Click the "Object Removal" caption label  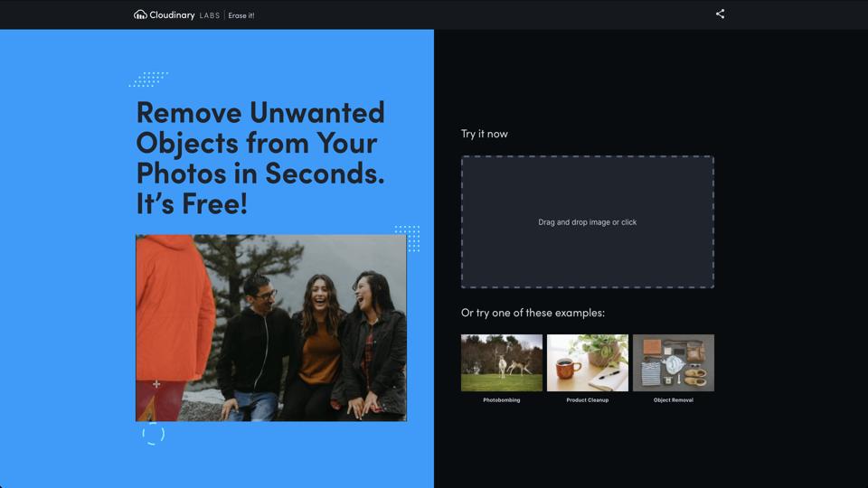coord(674,400)
